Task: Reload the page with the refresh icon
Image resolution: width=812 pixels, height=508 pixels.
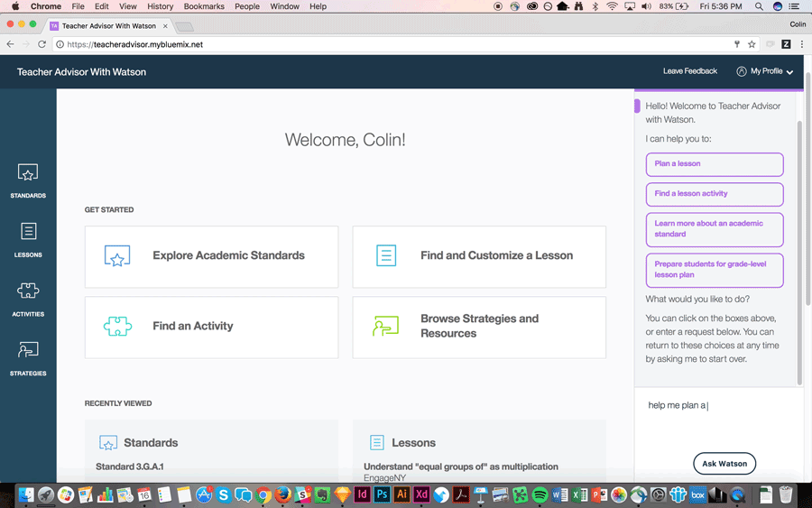Action: click(x=42, y=44)
